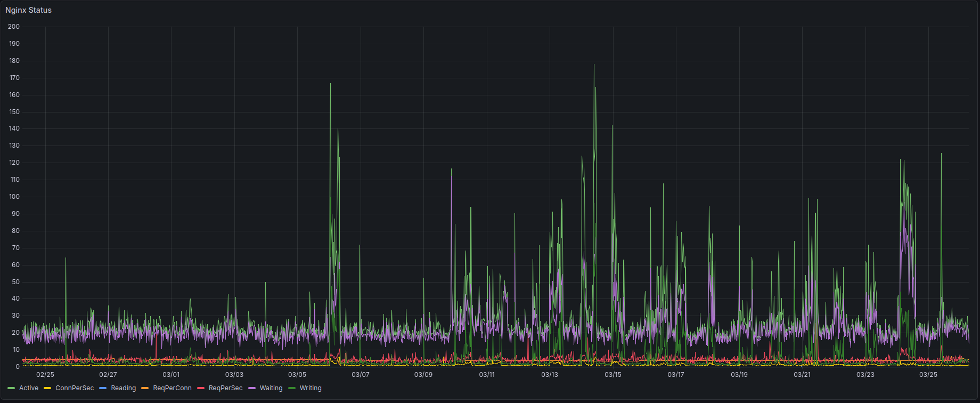Isolate the Reading series via legend label
This screenshot has height=403, width=980.
point(123,388)
